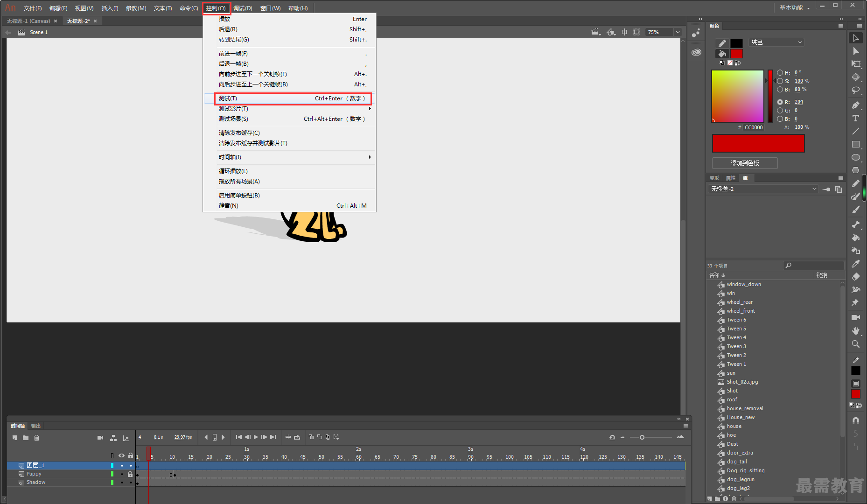Select the S saturation radio button
867x504 pixels.
(780, 81)
